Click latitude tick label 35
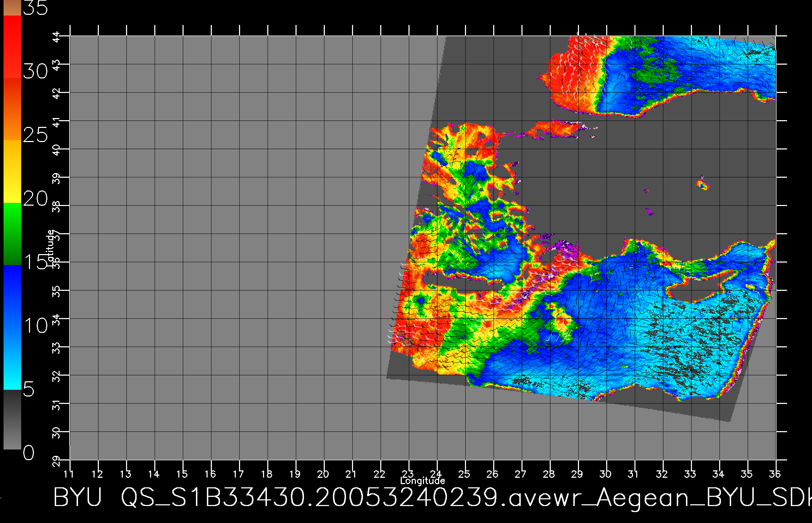The width and height of the screenshot is (812, 523). [56, 292]
